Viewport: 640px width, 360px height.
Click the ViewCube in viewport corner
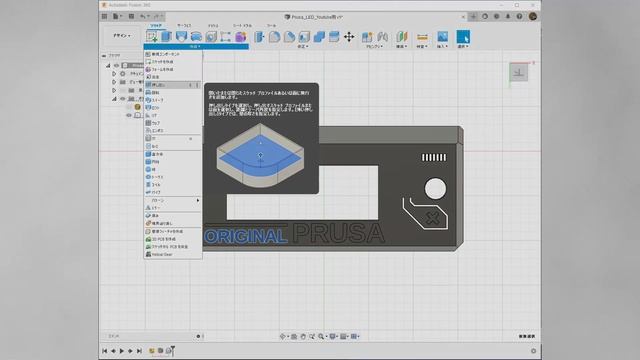click(x=519, y=73)
